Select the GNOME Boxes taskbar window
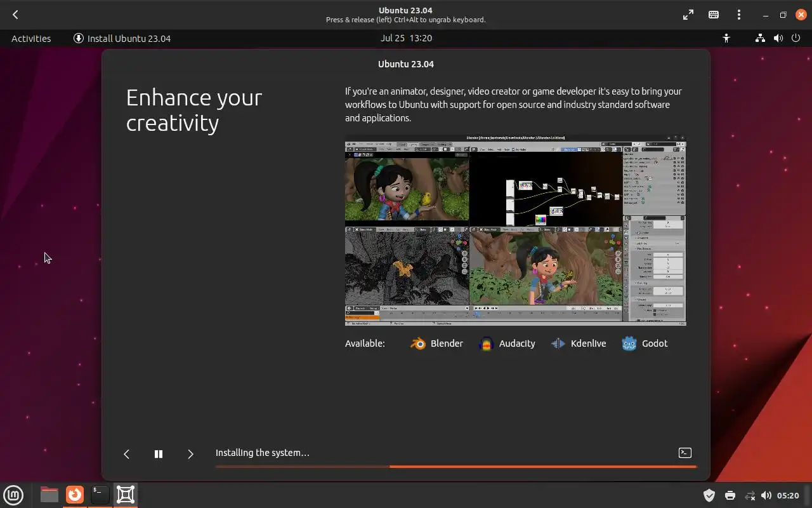This screenshot has height=508, width=812. tap(126, 495)
